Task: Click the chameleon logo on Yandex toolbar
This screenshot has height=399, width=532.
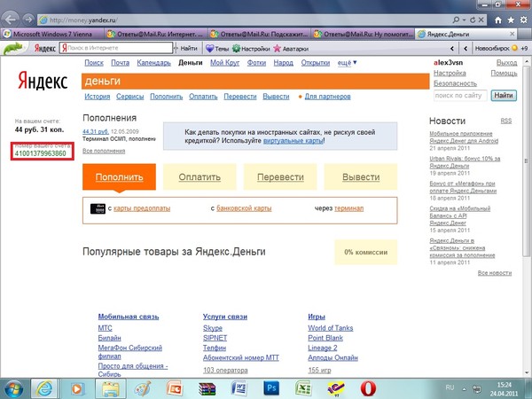Action: 12,48
